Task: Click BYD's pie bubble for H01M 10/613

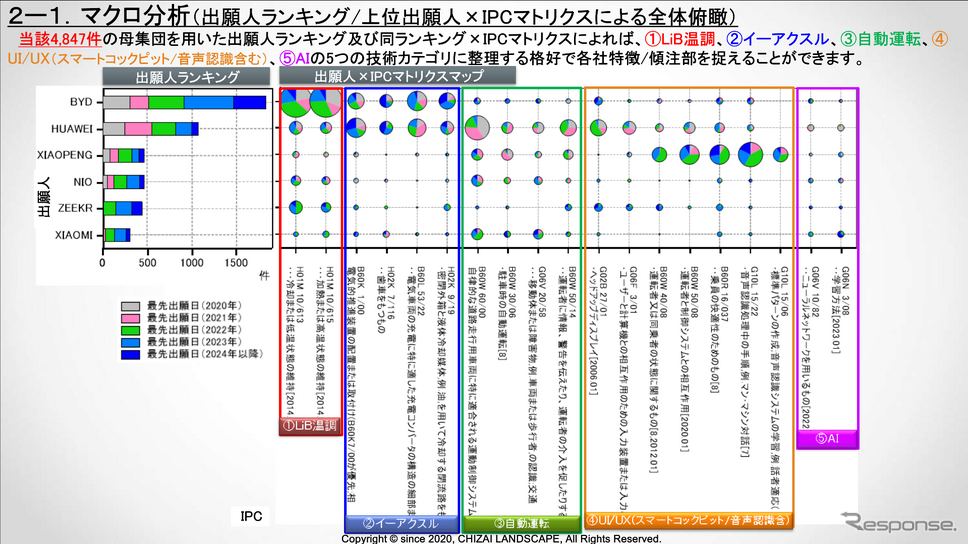Action: point(296,101)
